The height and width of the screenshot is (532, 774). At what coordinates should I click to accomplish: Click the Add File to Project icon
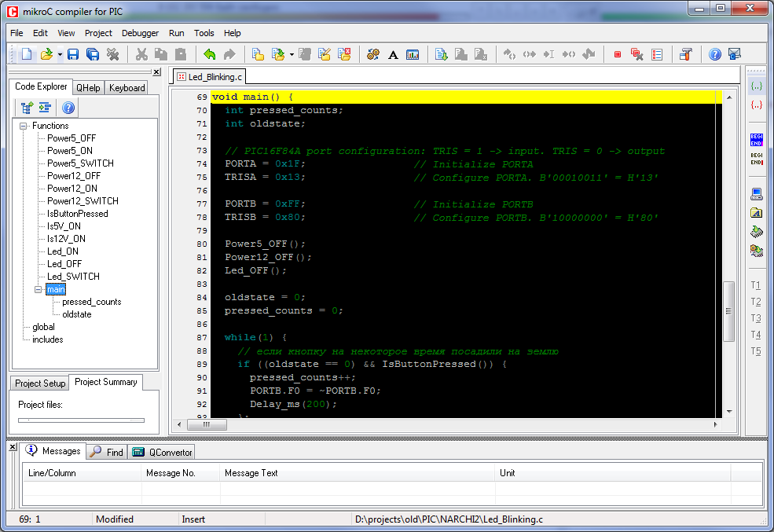coord(442,54)
